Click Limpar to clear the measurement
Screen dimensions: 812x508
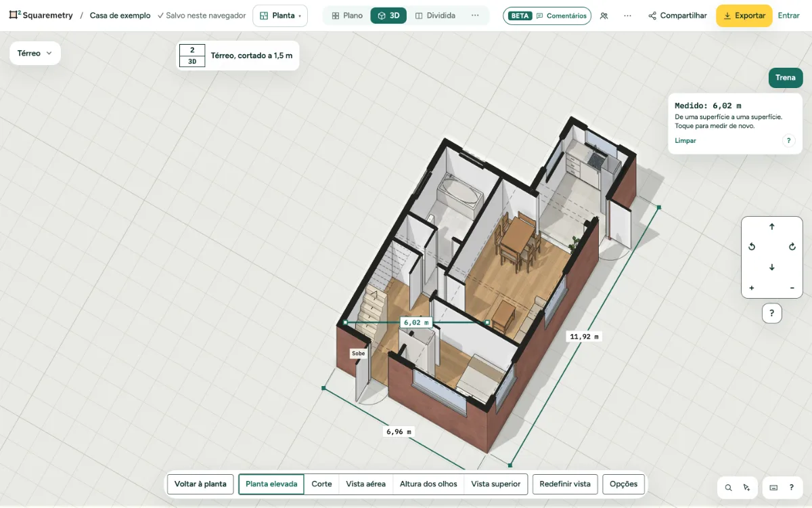click(x=685, y=141)
